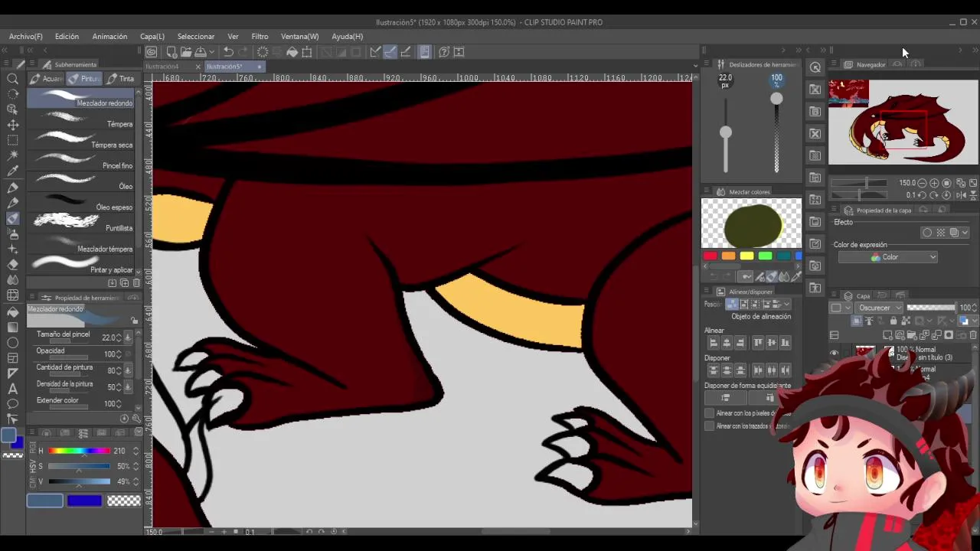
Task: Open the Color de expresión dropdown
Action: coord(888,257)
